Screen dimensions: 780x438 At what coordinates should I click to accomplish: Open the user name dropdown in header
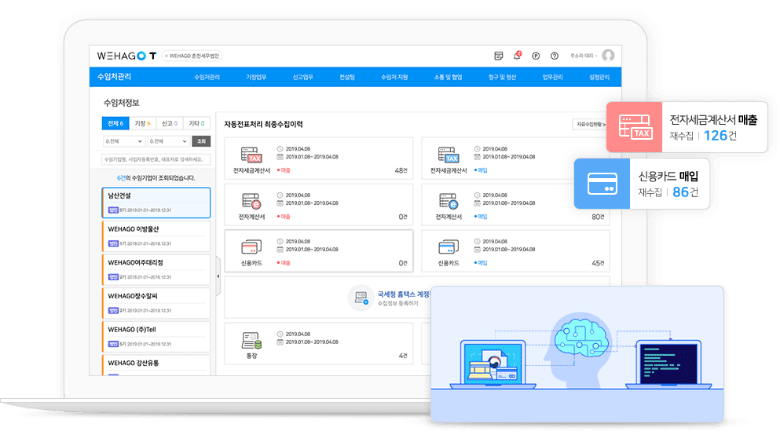[x=584, y=56]
